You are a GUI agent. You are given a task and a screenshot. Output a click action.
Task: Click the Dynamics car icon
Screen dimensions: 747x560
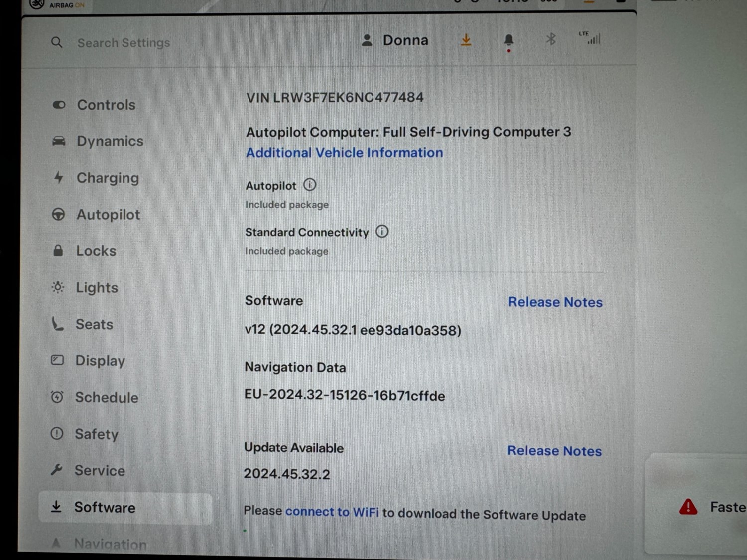coord(59,141)
